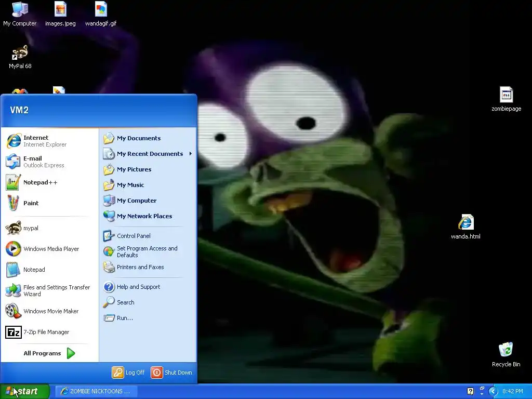Viewport: 532px width, 399px height.
Task: Click the help question mark tray icon
Action: click(x=470, y=391)
